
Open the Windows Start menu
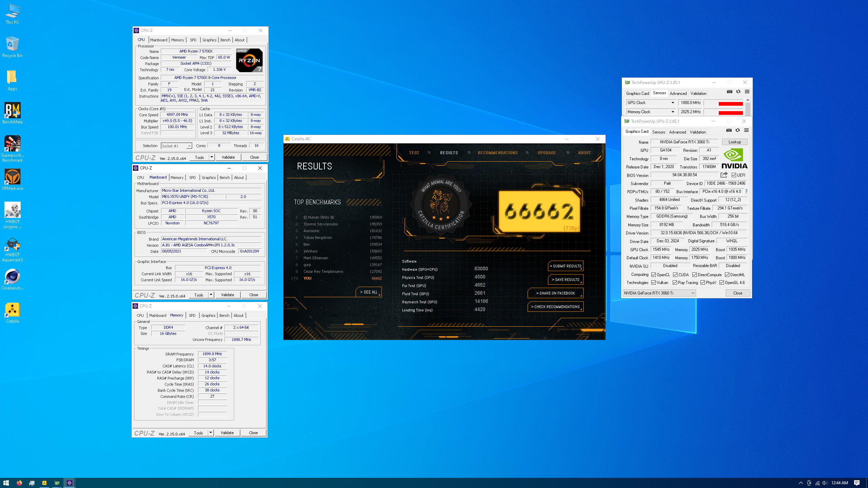click(x=6, y=483)
